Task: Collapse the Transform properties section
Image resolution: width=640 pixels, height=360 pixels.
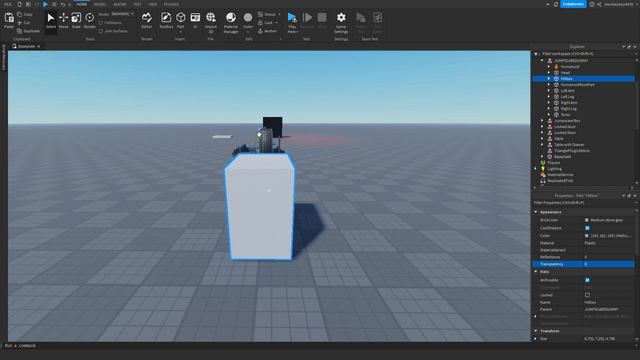Action: point(536,331)
